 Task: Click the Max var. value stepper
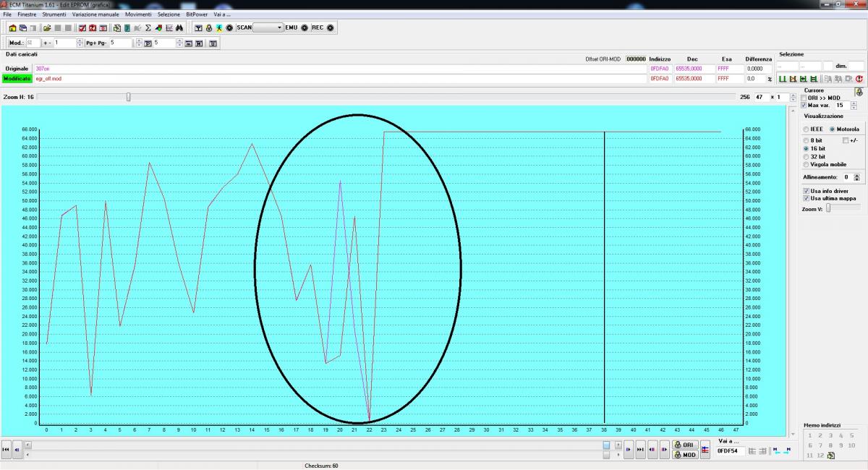coord(854,105)
